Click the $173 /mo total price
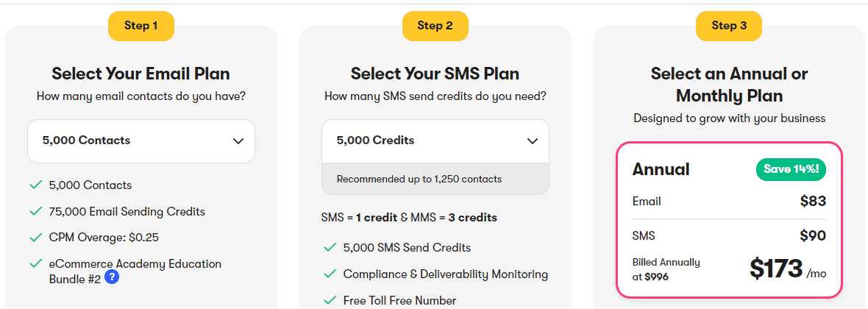 coord(789,269)
